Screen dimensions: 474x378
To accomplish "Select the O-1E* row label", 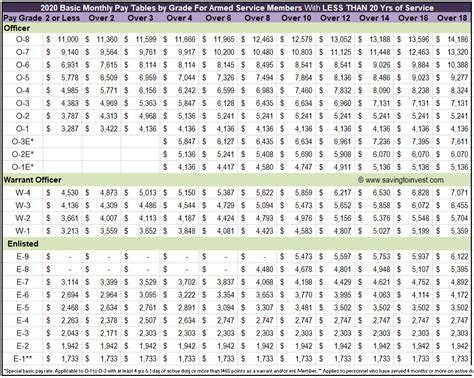I will pyautogui.click(x=23, y=167).
